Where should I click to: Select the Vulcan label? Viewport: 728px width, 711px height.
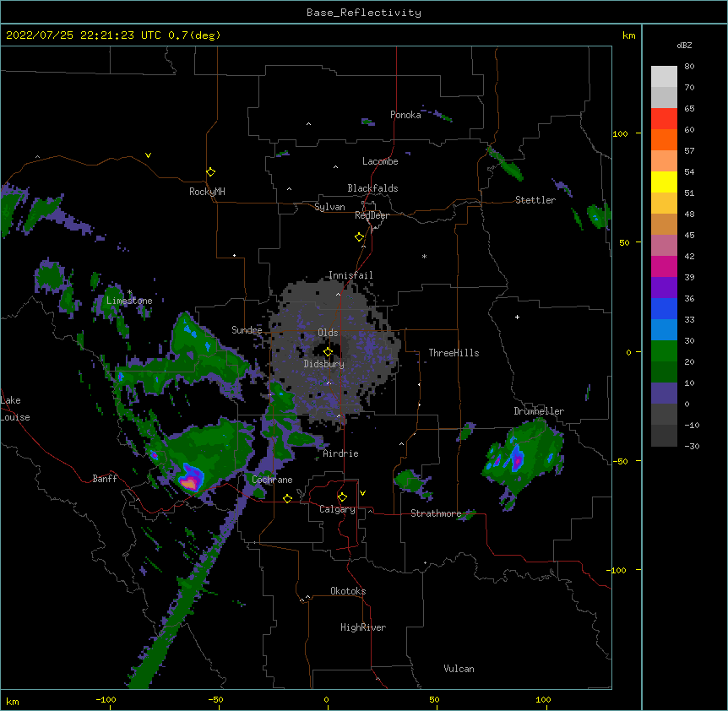pyautogui.click(x=459, y=669)
